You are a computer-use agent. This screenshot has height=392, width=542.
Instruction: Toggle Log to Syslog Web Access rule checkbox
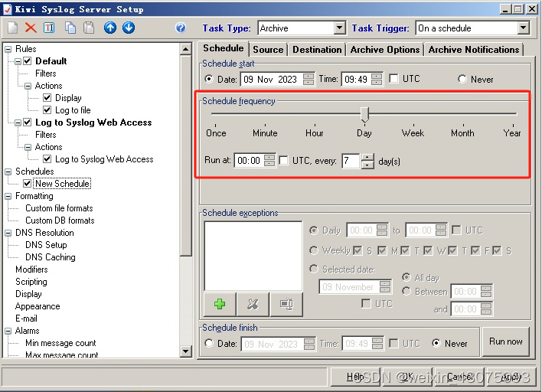[x=28, y=122]
